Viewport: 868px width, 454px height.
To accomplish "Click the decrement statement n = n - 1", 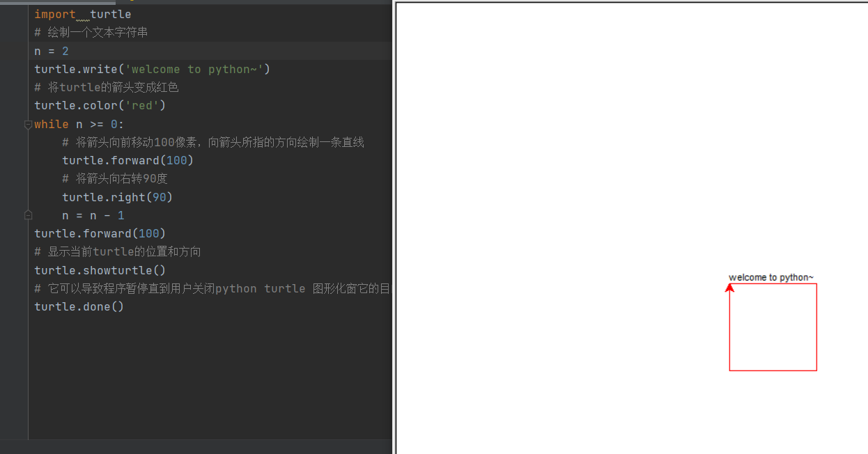I will coord(92,215).
